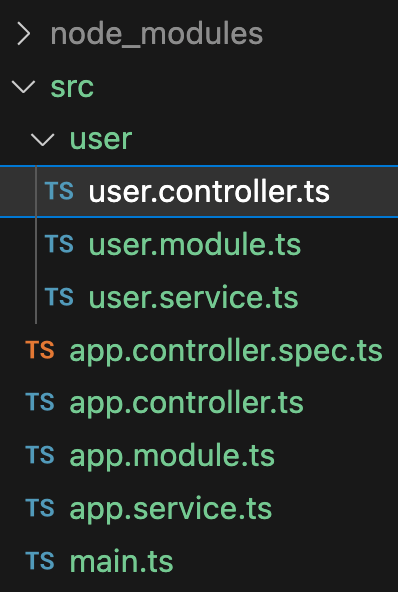
Task: Select the src folder name
Action: coord(72,88)
